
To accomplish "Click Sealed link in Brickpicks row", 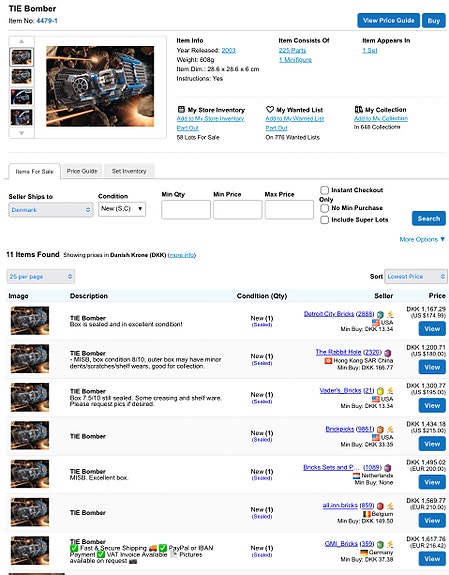I will (x=262, y=440).
